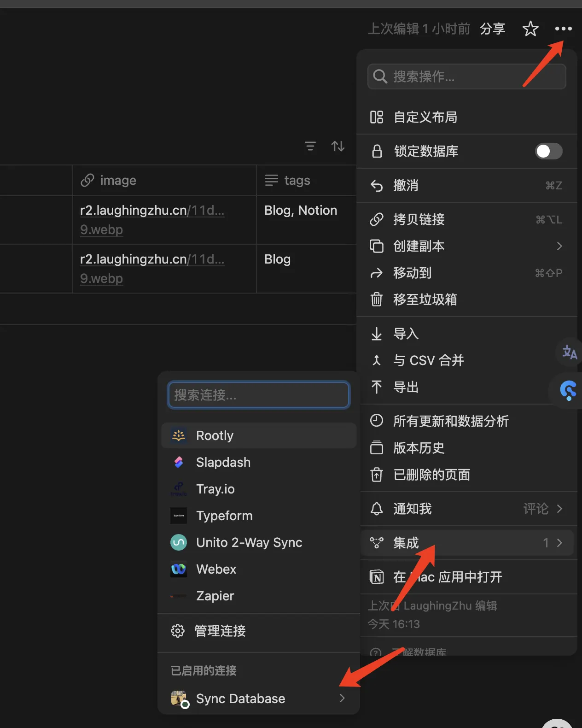The width and height of the screenshot is (582, 728).
Task: Open first row r2.laughingzhu.cn image link
Action: 152,220
